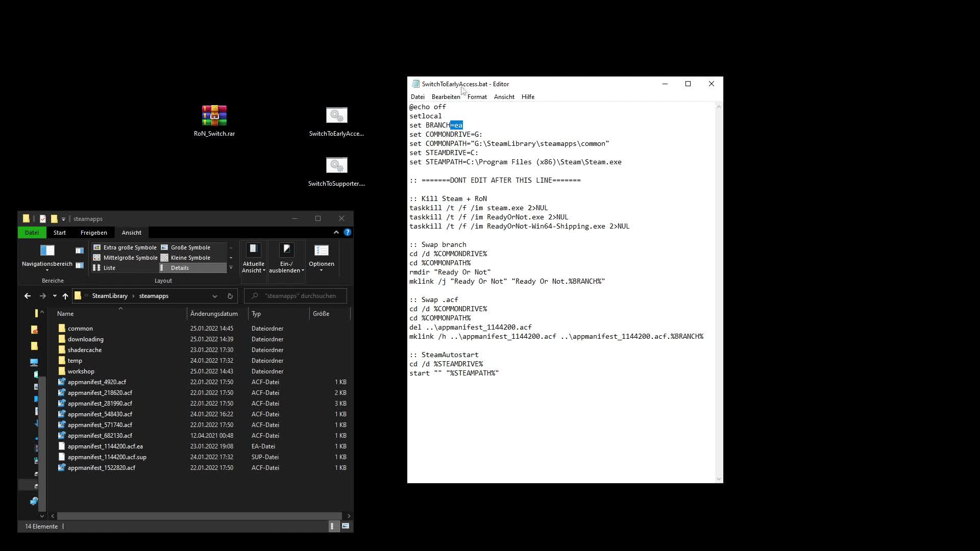Click SteamLibrary in the address breadcrumb
The height and width of the screenshot is (551, 980).
click(x=110, y=296)
